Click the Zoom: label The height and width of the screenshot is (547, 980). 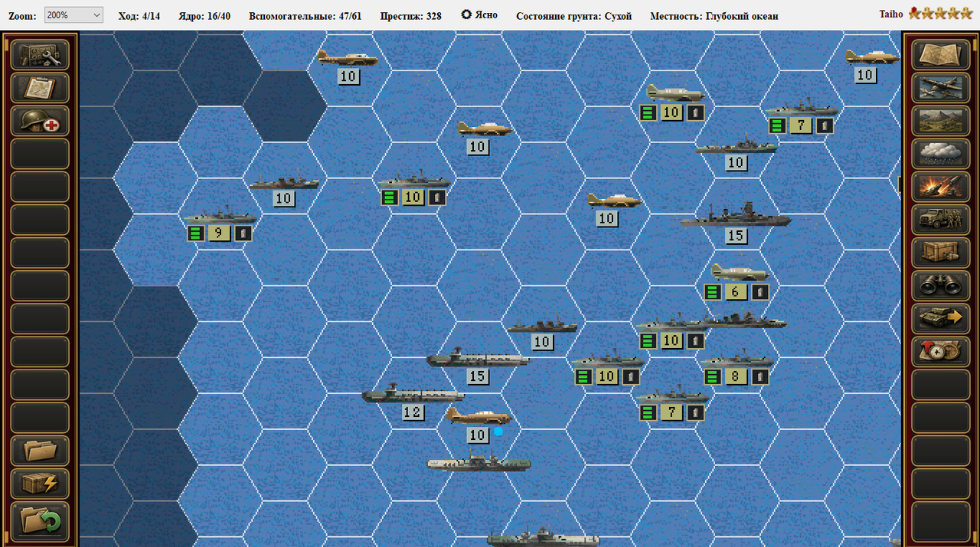22,15
